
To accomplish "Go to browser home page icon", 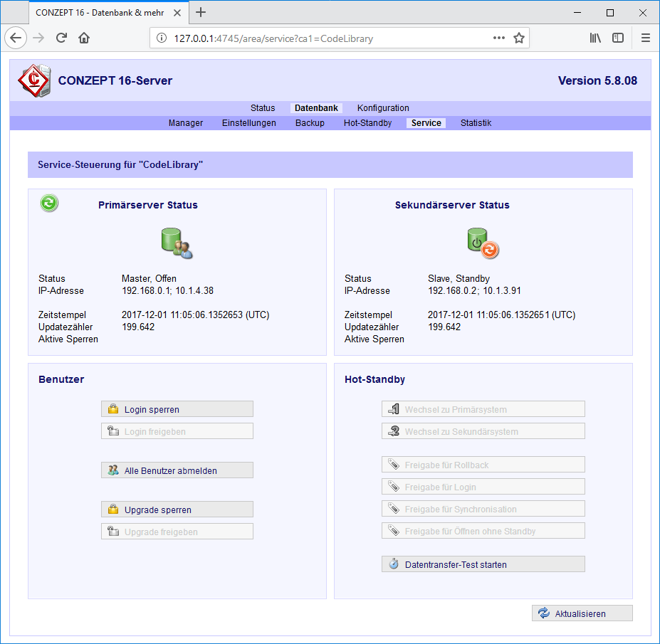I will [84, 38].
